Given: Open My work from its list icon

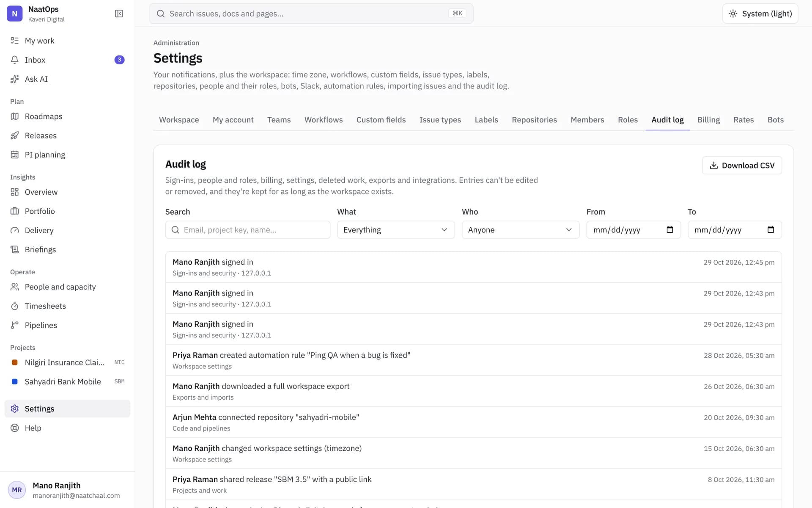Looking at the screenshot, I should (x=15, y=41).
